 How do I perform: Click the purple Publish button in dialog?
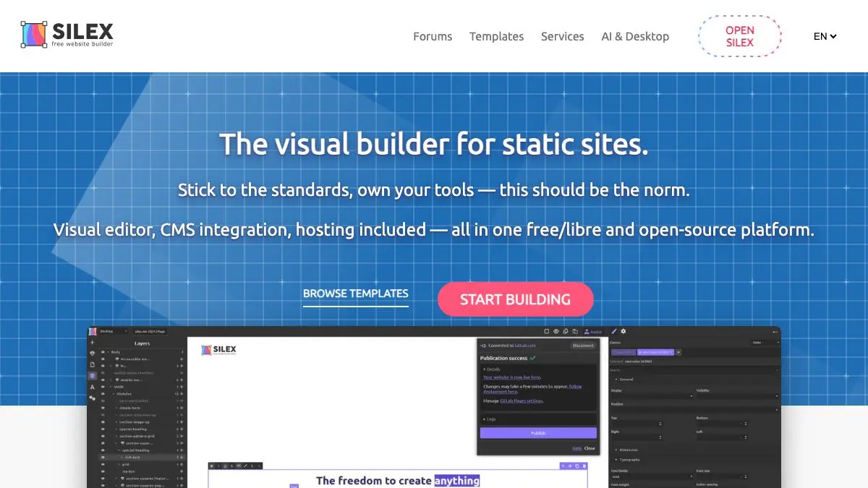(x=538, y=433)
